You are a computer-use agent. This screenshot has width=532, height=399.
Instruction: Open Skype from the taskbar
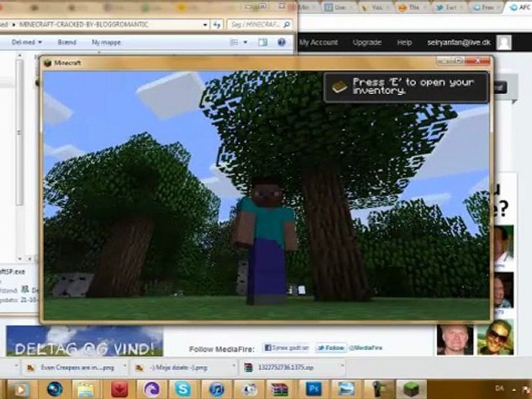(x=183, y=390)
